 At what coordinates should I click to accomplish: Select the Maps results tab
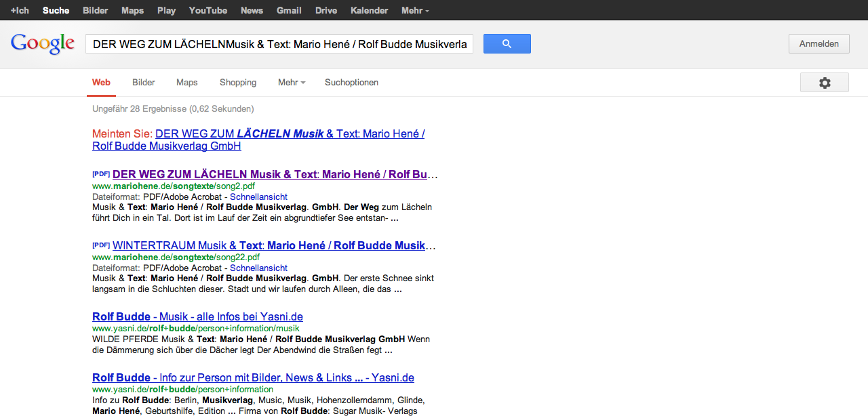(x=186, y=83)
